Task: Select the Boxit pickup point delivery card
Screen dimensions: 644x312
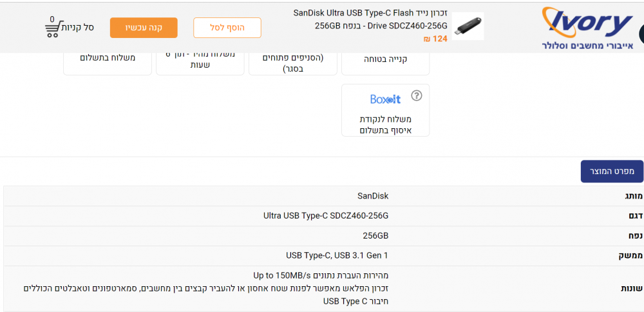Action: click(385, 110)
